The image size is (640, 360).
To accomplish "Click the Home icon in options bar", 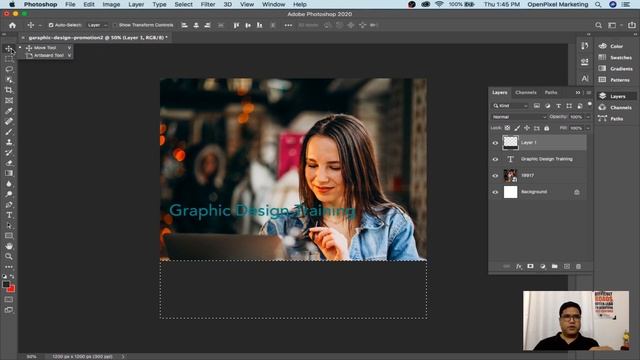I will [x=12, y=25].
